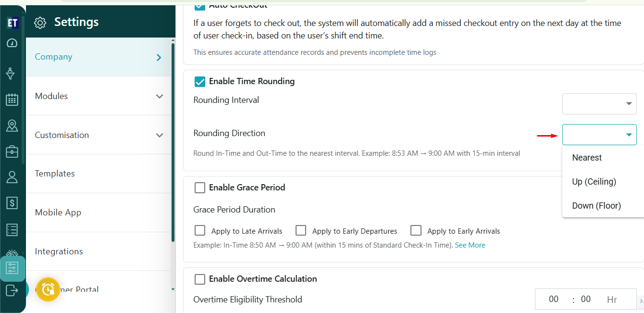Open the dollar expenses icon in sidebar
This screenshot has height=313, width=644.
coord(12,203)
